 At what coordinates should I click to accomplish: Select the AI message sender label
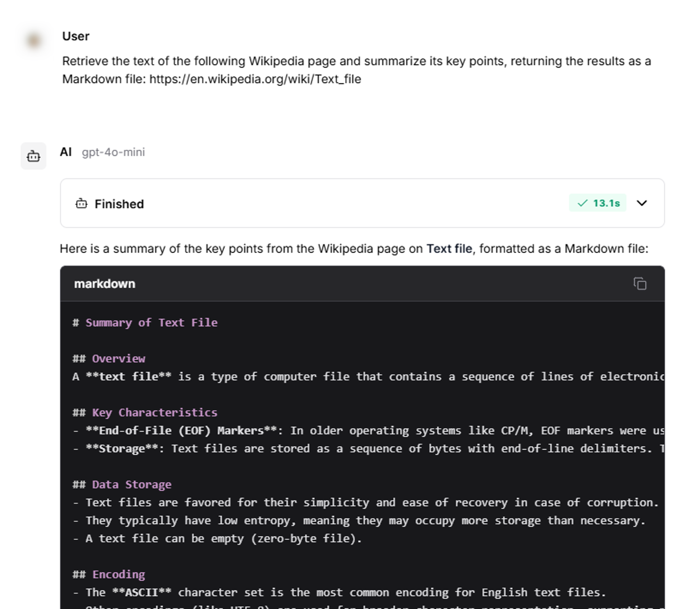click(66, 152)
